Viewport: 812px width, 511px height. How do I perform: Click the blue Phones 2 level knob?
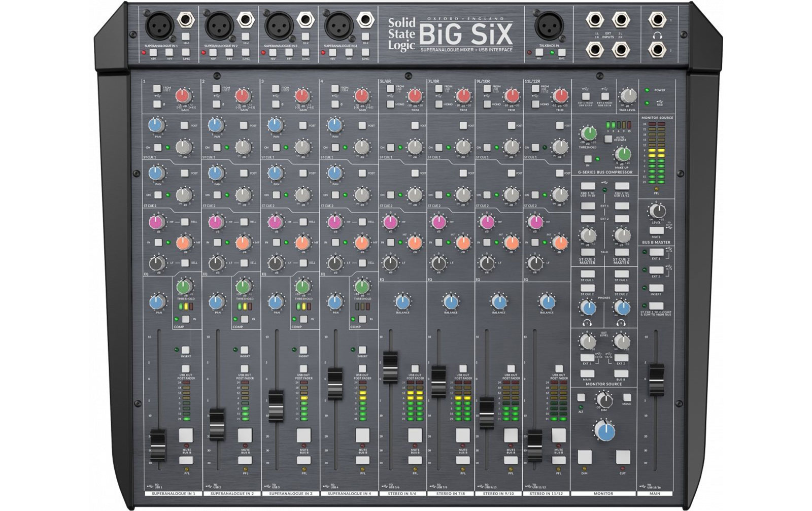click(x=622, y=307)
